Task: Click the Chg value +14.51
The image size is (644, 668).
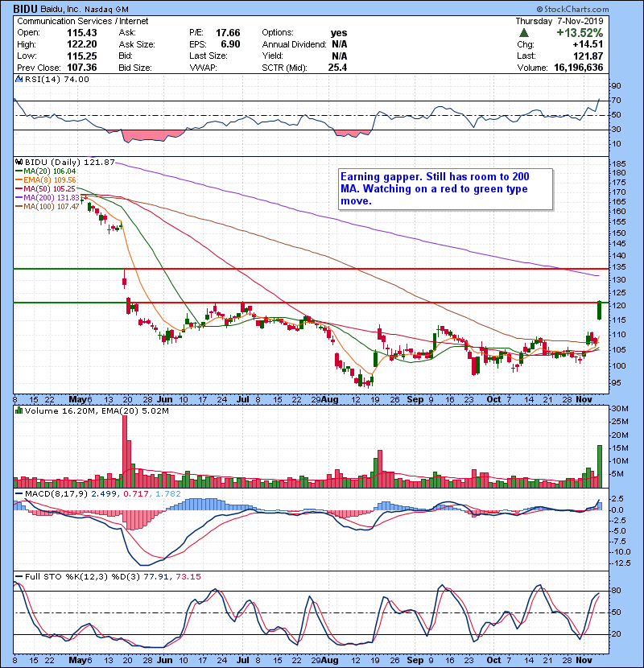Action: [588, 44]
